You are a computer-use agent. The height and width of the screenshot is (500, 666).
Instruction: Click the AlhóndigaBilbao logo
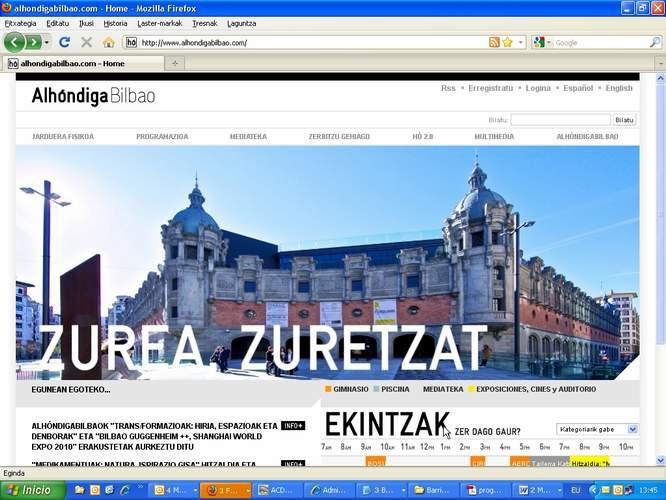coord(93,96)
